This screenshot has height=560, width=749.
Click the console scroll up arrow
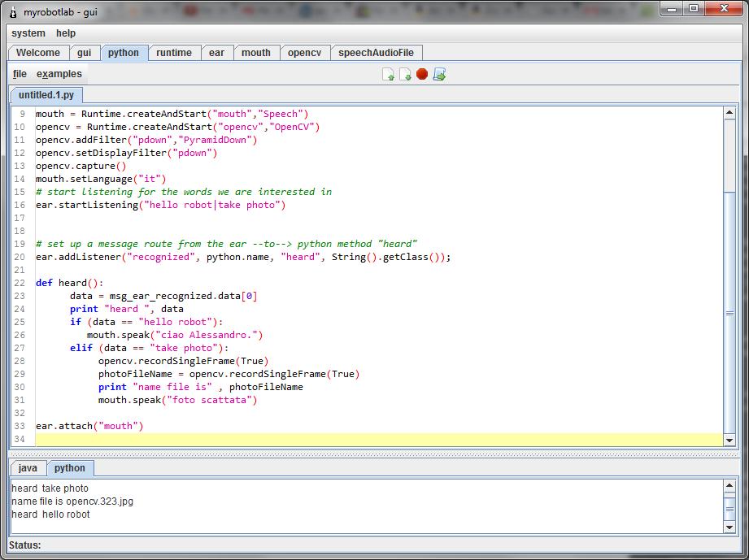coord(729,487)
